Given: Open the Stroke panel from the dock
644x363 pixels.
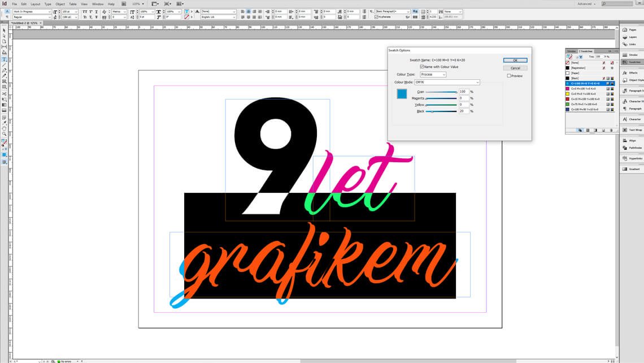Looking at the screenshot, I should tap(632, 55).
